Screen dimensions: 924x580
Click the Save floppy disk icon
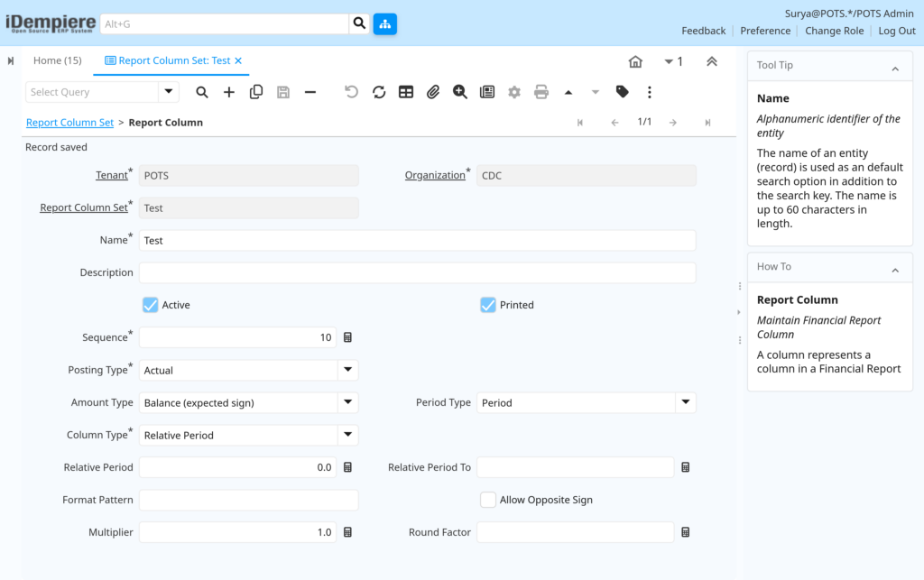point(282,92)
